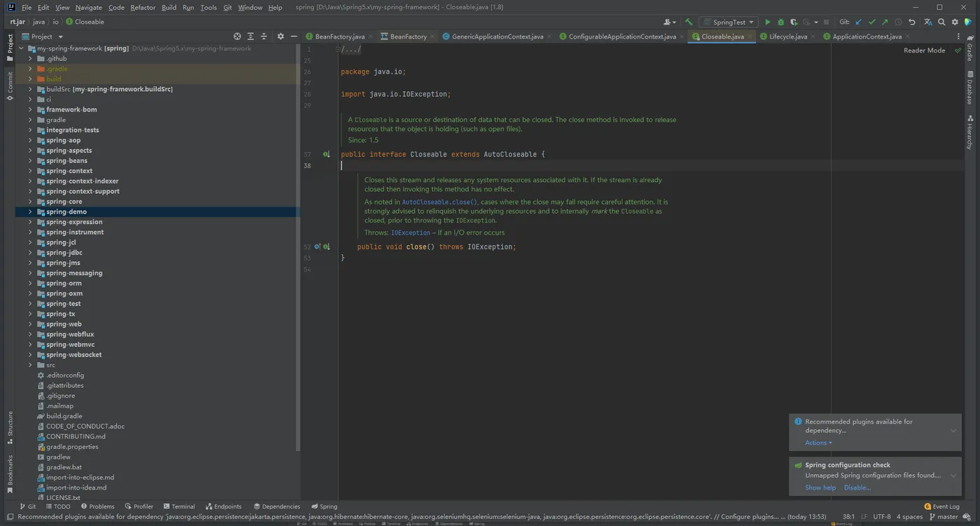Viewport: 980px width, 526px height.
Task: Click the Show help link
Action: click(820, 487)
